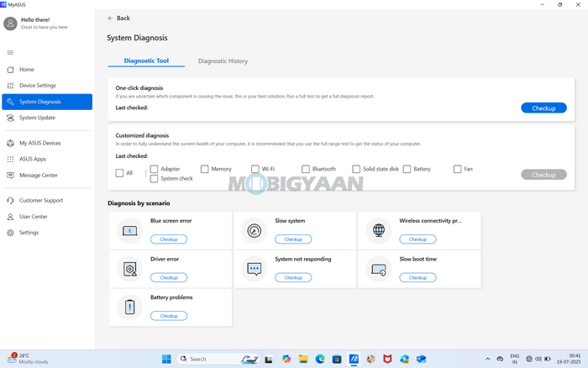The height and width of the screenshot is (368, 588).
Task: Select the Diagnostic Tool tab
Action: (146, 60)
